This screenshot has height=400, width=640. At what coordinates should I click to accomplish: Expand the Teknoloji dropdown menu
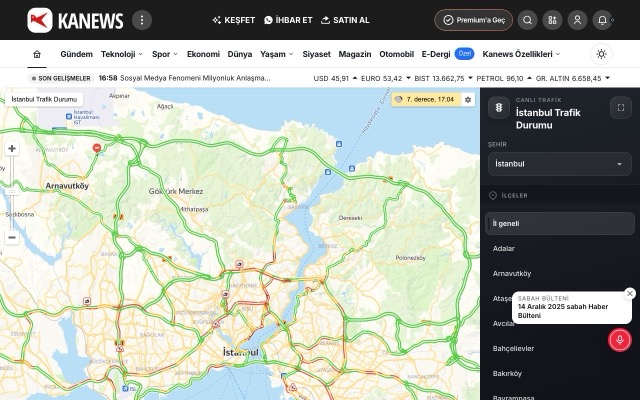point(122,54)
